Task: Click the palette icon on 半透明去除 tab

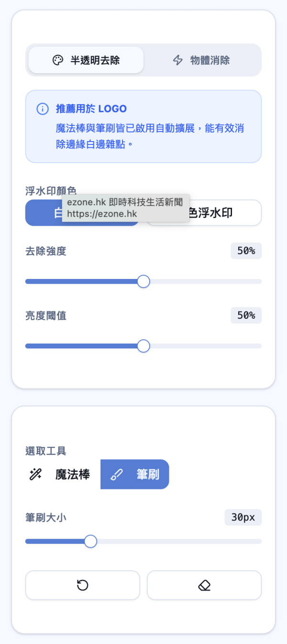Action: 57,60
